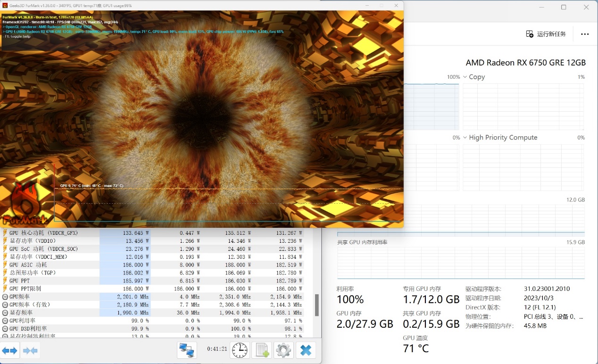598x364 pixels.
Task: Open the High Priority Compute graph dropdown
Action: tap(465, 138)
